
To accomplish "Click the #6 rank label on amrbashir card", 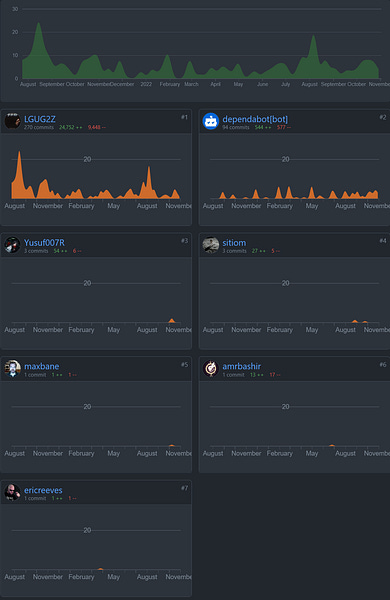I will click(x=383, y=365).
